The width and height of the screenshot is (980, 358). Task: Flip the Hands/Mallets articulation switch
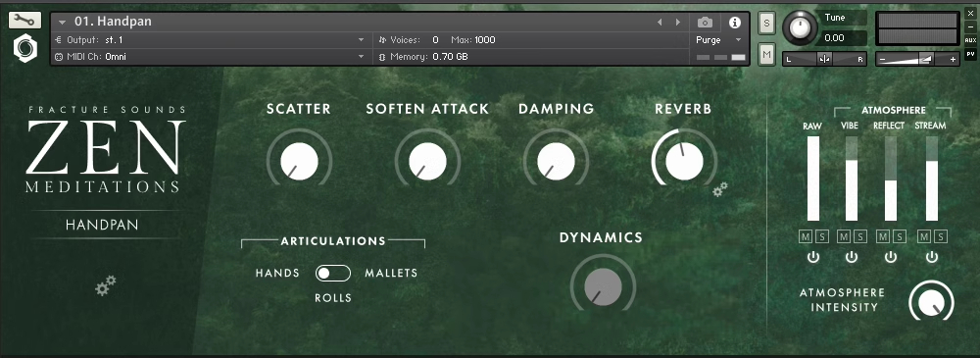click(x=332, y=274)
